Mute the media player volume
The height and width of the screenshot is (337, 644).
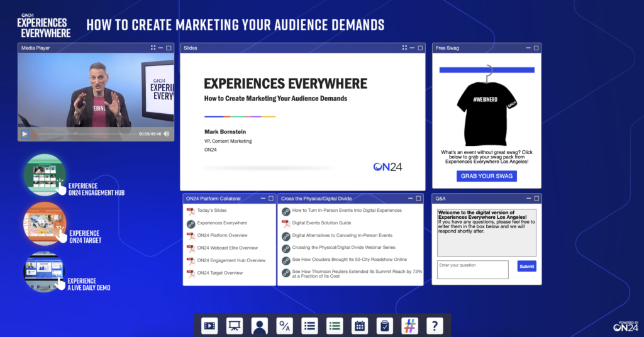tap(167, 134)
